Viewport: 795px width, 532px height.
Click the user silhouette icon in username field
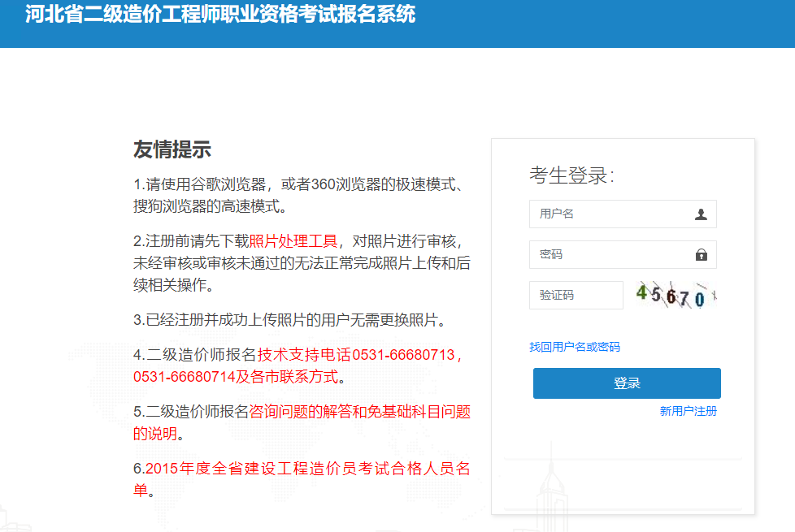[x=701, y=214]
